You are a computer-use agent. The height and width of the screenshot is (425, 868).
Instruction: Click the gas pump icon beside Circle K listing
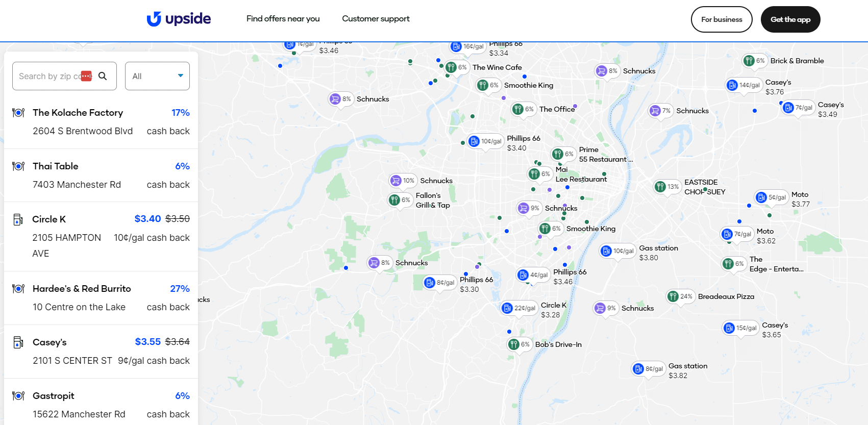click(x=18, y=219)
